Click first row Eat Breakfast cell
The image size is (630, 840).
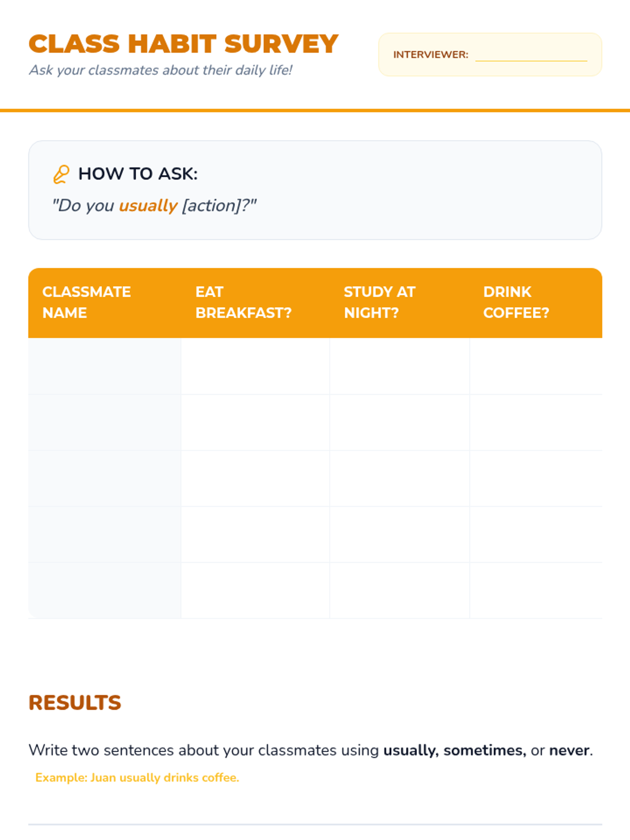pos(255,366)
